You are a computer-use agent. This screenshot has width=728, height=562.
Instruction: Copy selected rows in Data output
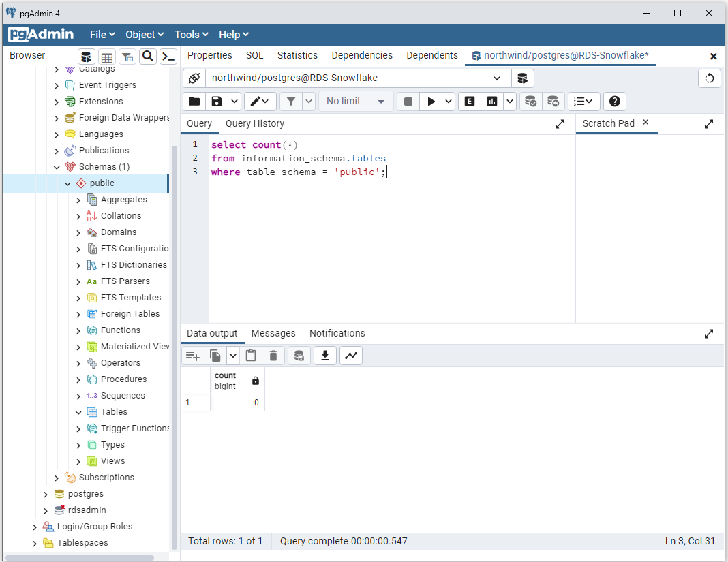pyautogui.click(x=215, y=356)
